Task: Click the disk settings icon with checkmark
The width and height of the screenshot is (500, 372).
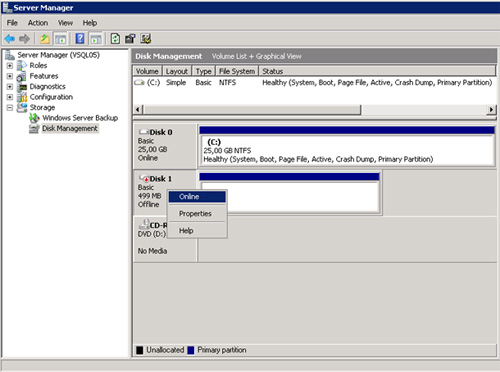Action: 146,39
